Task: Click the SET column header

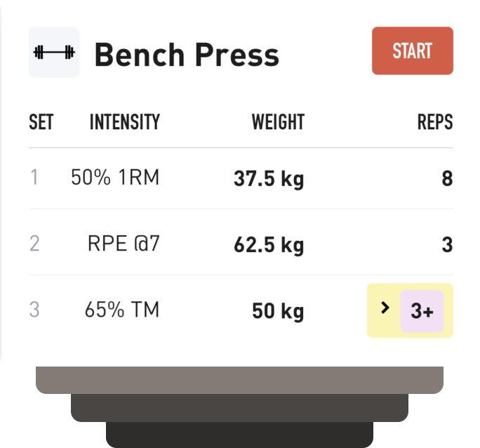Action: [41, 123]
